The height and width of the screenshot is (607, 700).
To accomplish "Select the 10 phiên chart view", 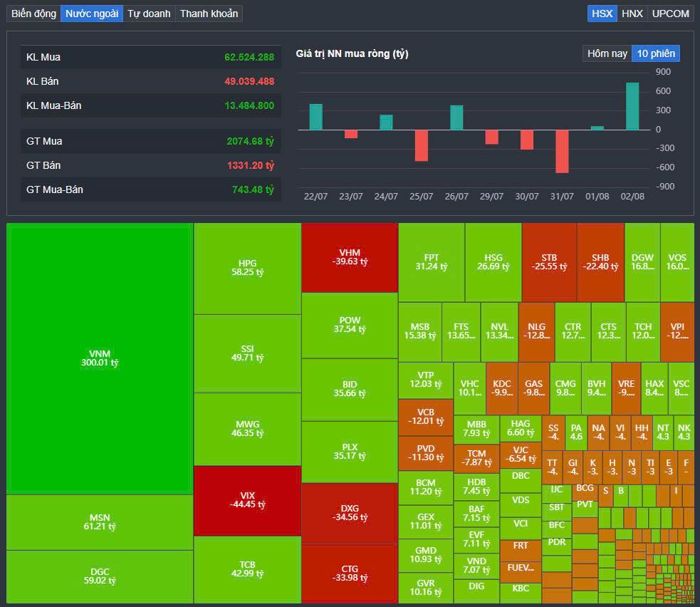I will (656, 53).
